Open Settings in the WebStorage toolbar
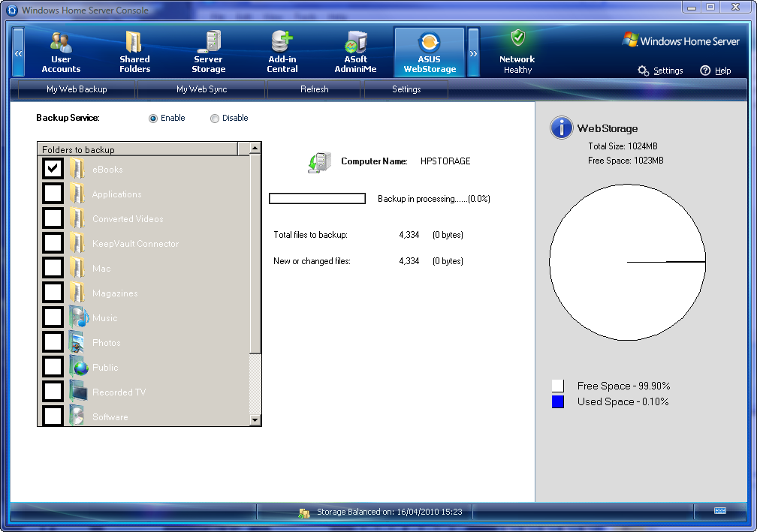The image size is (757, 532). tap(406, 89)
